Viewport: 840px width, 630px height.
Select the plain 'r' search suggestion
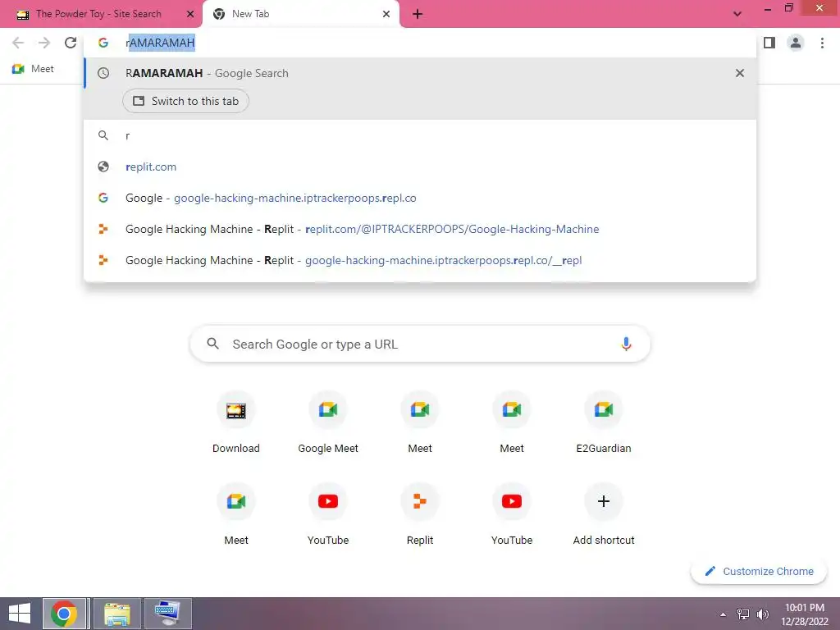420,135
